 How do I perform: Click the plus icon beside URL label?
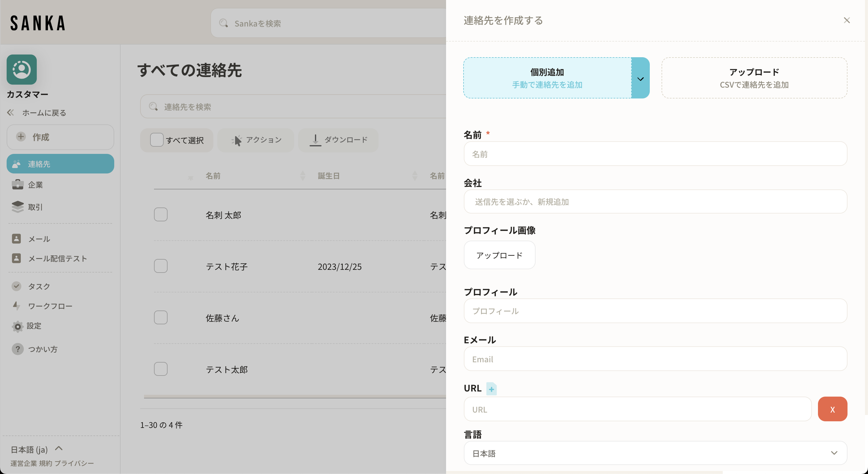coord(491,389)
